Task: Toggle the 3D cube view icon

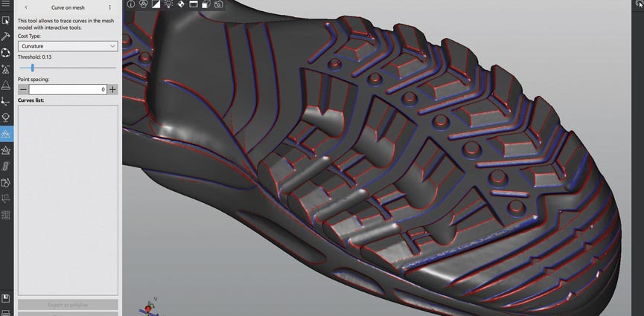Action: (x=205, y=4)
